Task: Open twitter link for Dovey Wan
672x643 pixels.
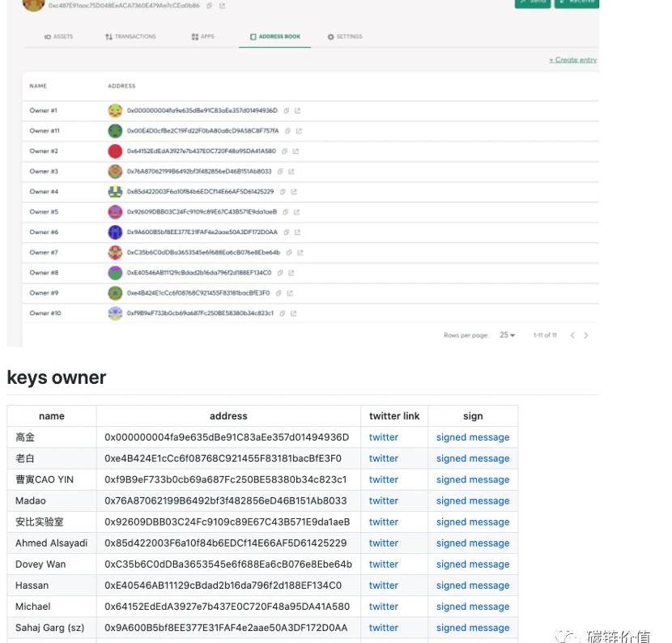Action: tap(384, 564)
